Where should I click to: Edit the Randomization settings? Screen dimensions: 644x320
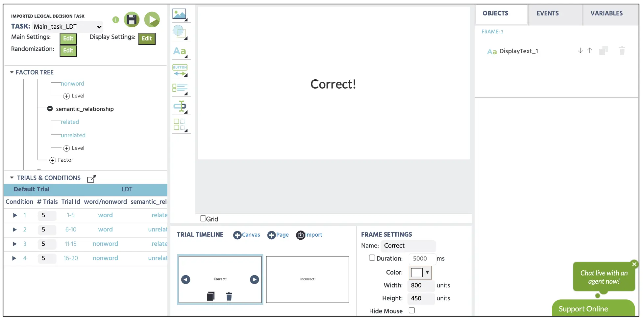click(68, 51)
